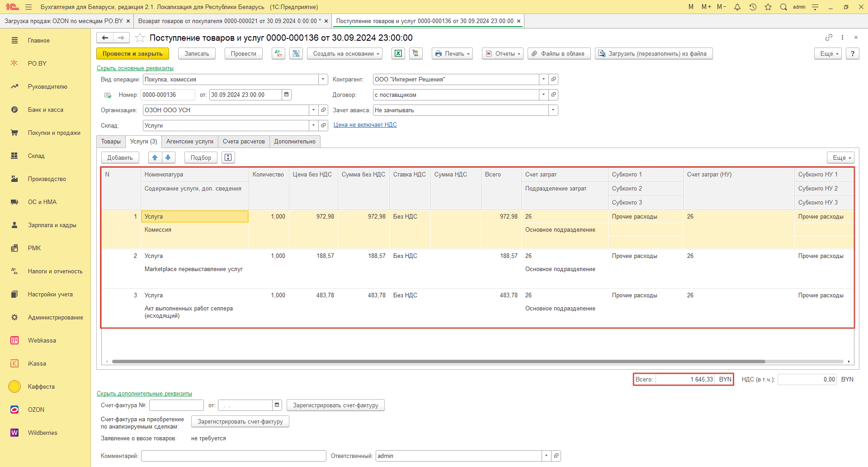868x467 pixels.
Task: Switch to Счета расчетов tab
Action: coord(244,141)
